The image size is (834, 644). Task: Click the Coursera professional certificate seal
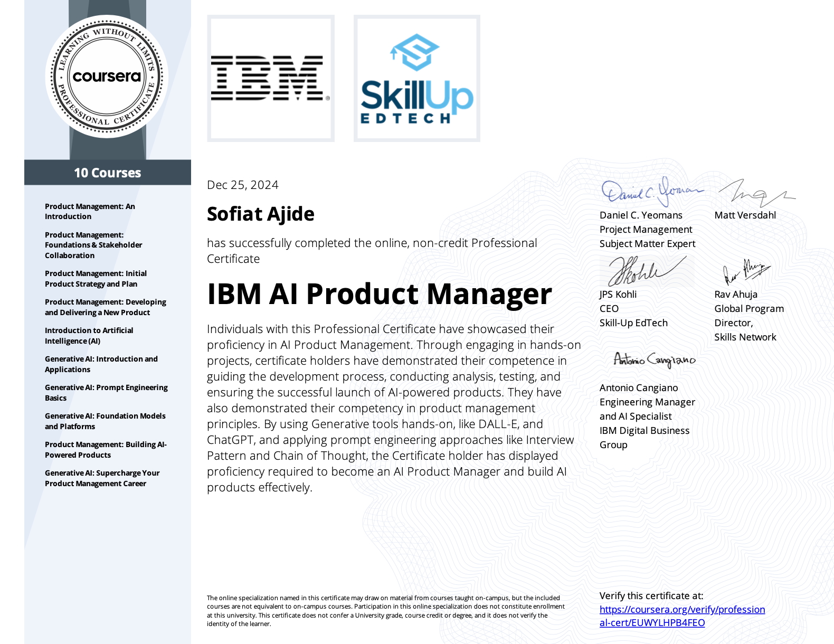(107, 77)
